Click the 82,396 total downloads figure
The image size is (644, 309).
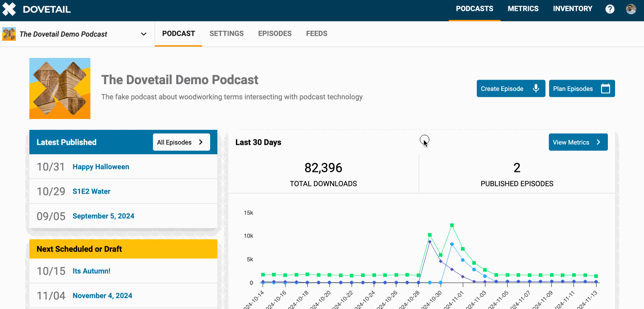point(324,168)
